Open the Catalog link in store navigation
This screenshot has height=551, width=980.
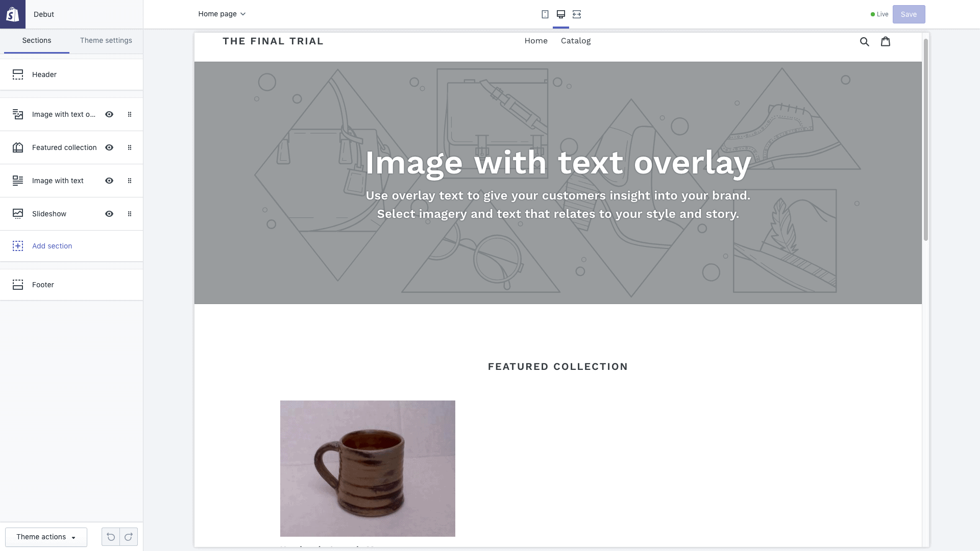tap(576, 41)
